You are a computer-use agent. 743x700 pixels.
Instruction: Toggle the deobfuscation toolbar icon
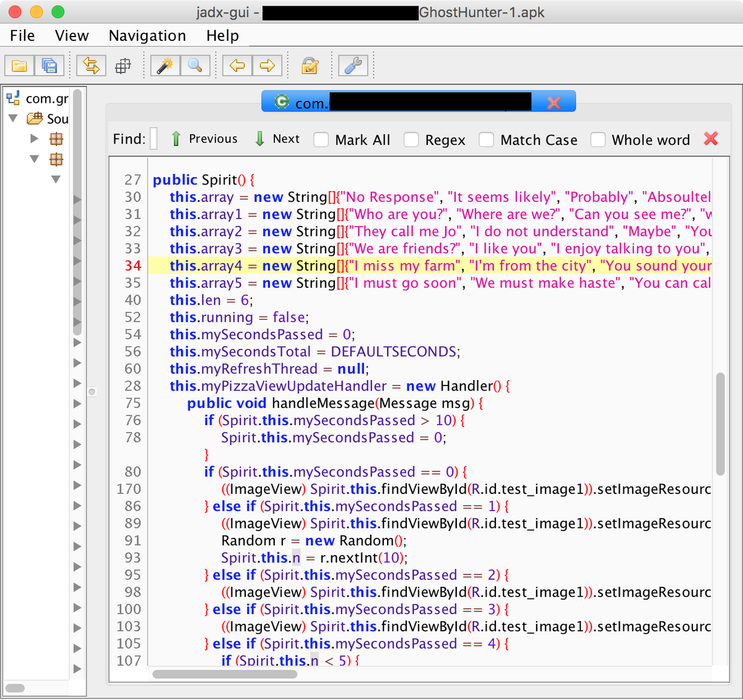pos(310,66)
